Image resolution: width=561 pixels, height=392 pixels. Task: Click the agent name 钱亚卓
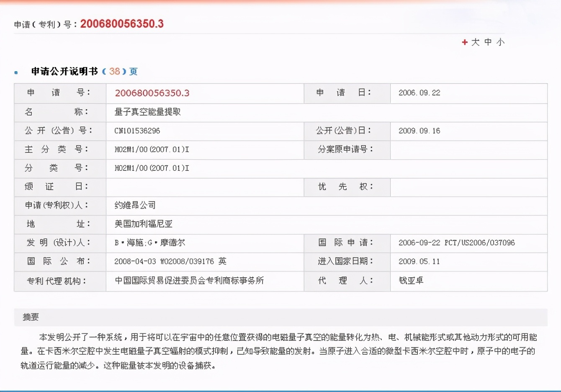pyautogui.click(x=411, y=281)
